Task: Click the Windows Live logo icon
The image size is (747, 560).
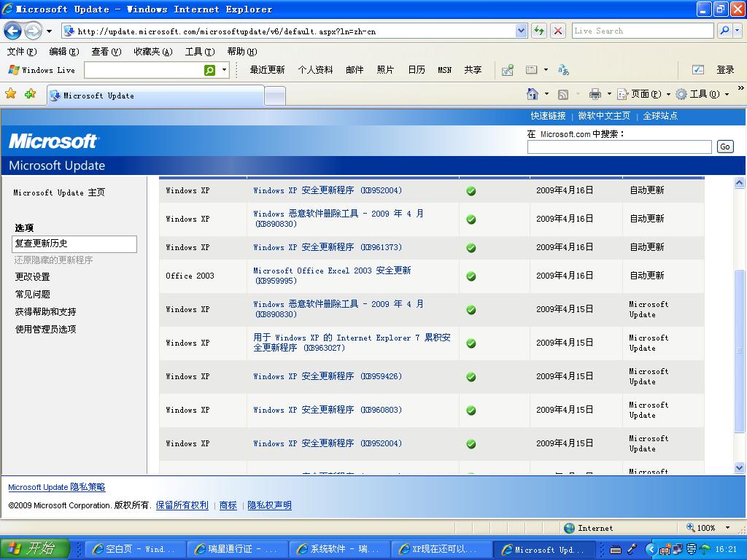Action: 14,70
